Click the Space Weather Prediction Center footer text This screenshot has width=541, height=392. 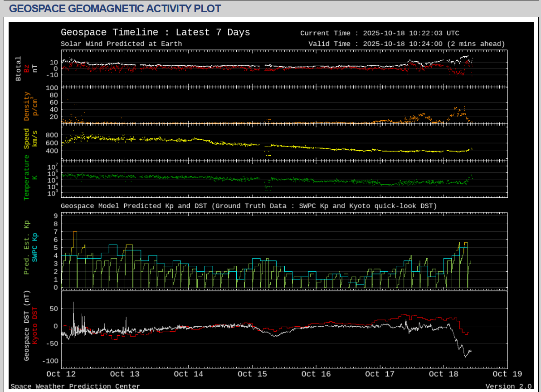click(x=75, y=387)
